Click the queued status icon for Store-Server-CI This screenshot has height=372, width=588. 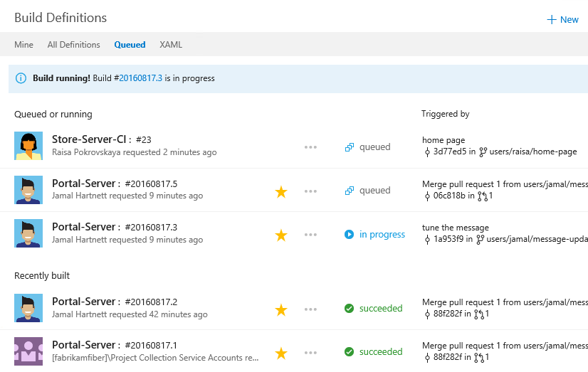point(350,147)
